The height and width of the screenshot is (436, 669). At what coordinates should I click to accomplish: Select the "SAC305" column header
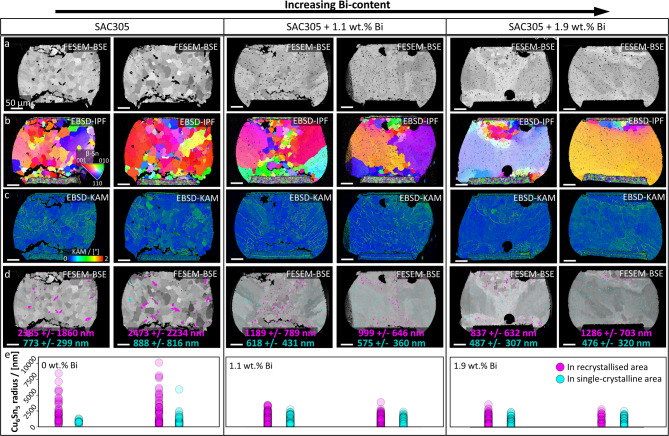(x=112, y=27)
